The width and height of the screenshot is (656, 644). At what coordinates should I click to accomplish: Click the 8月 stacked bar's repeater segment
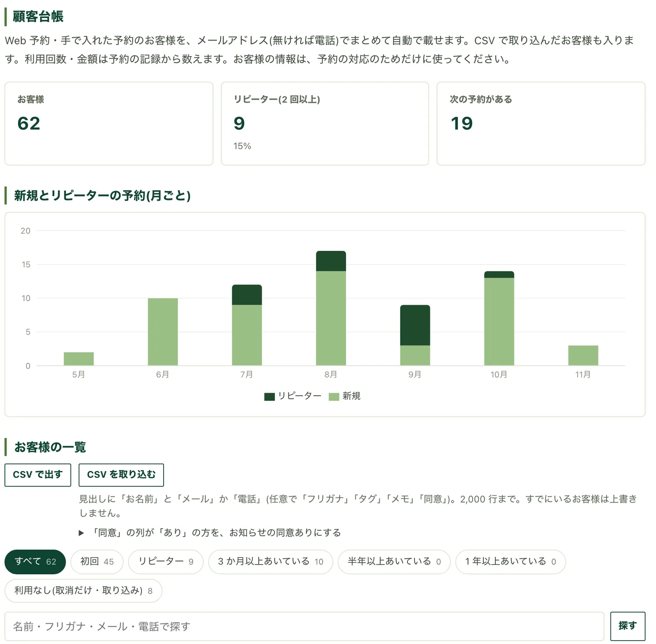(331, 261)
